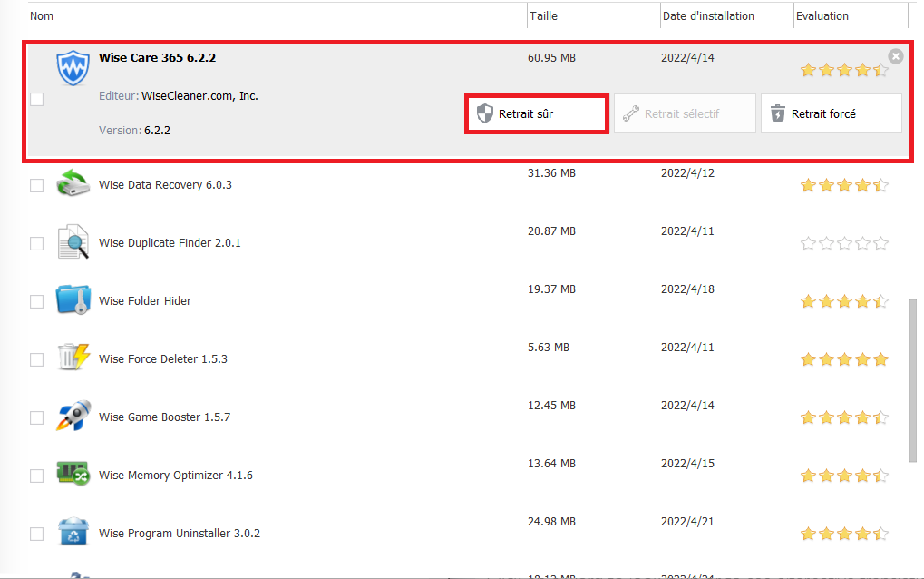Rate Wise Game Booster using its stars
Viewport: 924px width, 579px height.
(x=844, y=418)
